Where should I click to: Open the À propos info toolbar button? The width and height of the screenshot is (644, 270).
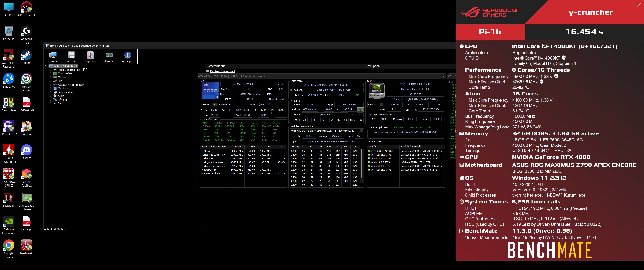128,57
